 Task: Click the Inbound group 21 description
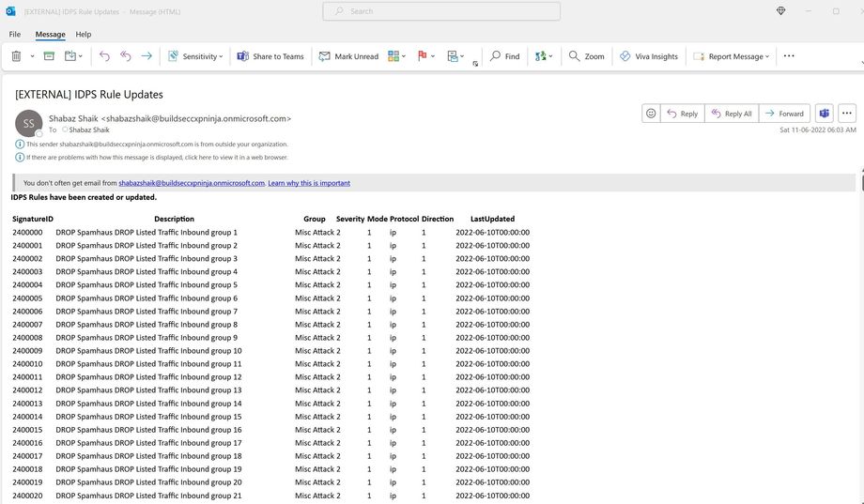pyautogui.click(x=148, y=496)
